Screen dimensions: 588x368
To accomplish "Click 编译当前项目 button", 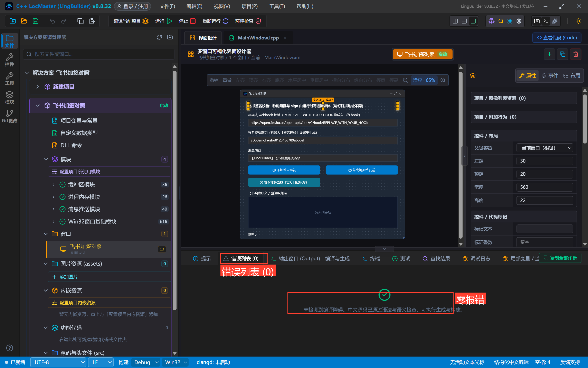I will pyautogui.click(x=131, y=21).
